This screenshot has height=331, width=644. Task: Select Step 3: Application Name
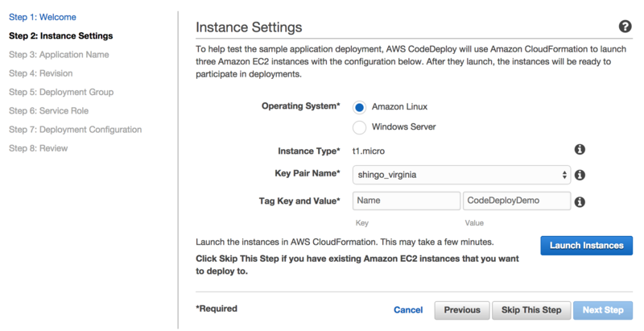click(59, 55)
